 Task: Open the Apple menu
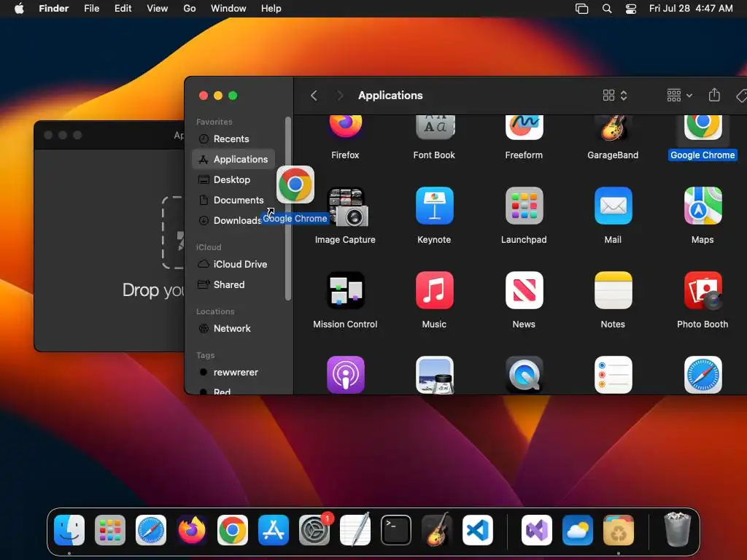tap(19, 9)
